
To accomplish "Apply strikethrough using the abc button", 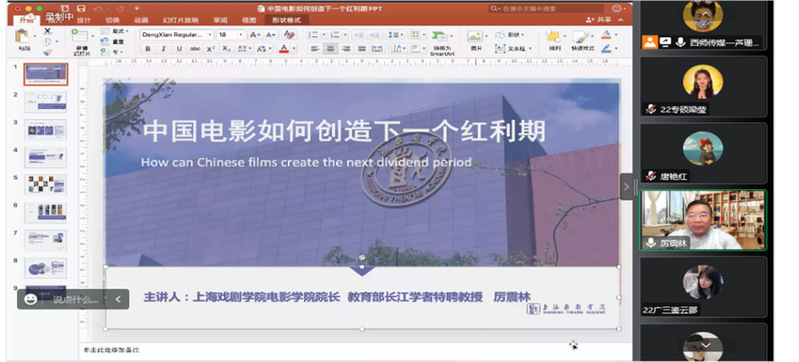I will tap(195, 49).
